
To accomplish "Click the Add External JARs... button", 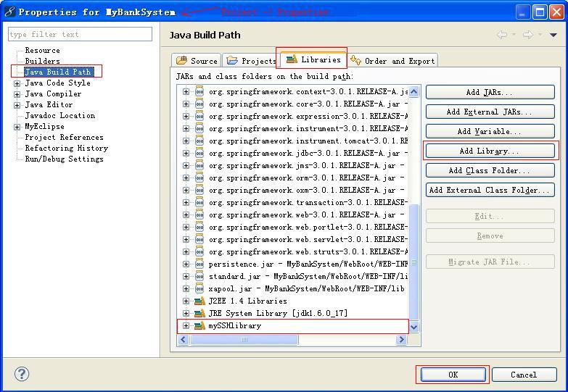I will click(x=490, y=112).
